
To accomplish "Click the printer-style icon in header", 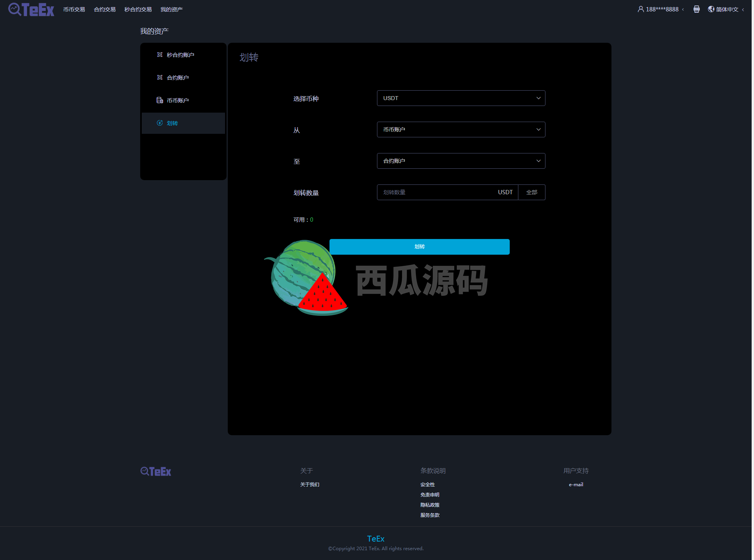I will 697,9.
